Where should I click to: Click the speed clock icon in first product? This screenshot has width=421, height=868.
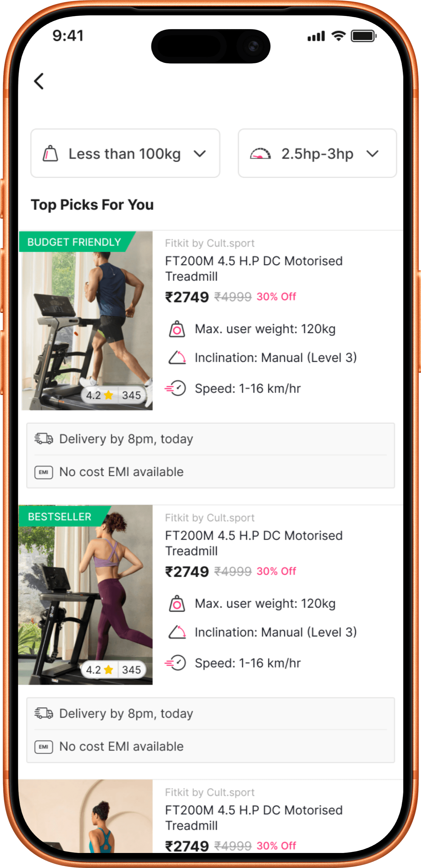(175, 388)
